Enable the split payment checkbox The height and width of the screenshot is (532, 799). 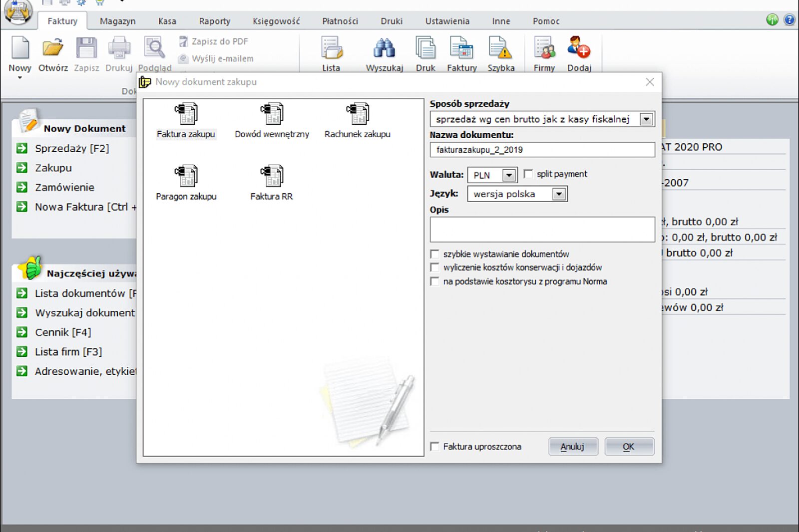528,174
